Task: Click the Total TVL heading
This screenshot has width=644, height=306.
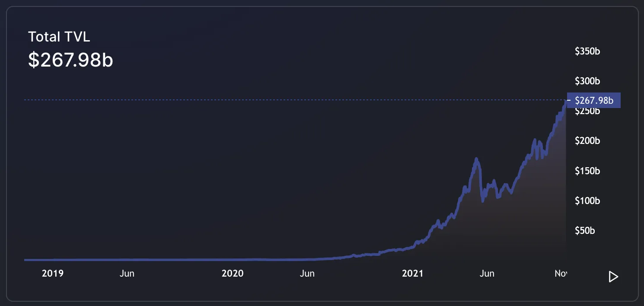Action: coord(59,37)
